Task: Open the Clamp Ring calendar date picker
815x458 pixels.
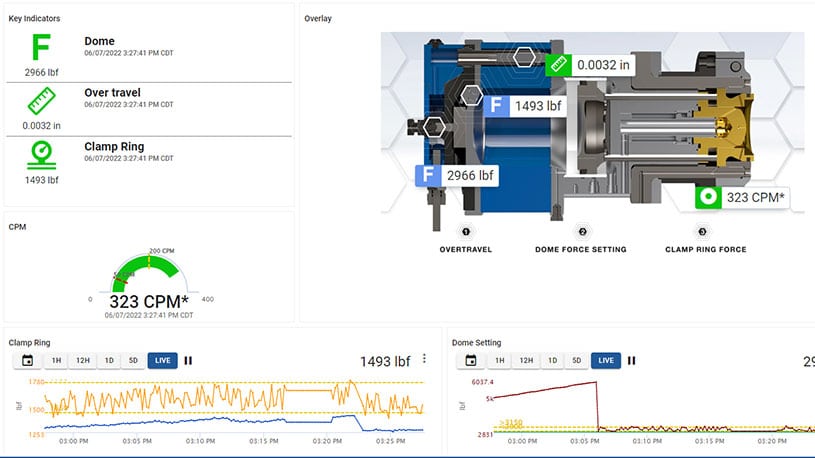Action: 27,360
